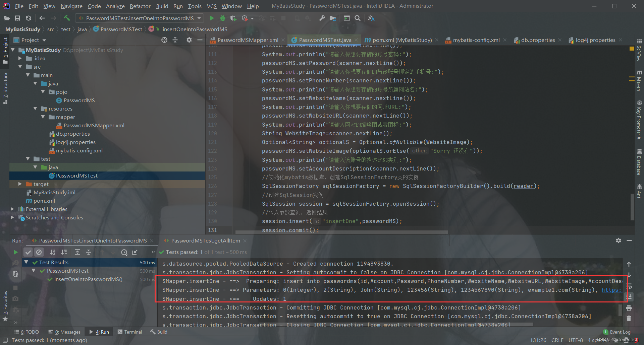This screenshot has width=644, height=345.
Task: Open the Refactor menu
Action: pos(140,6)
